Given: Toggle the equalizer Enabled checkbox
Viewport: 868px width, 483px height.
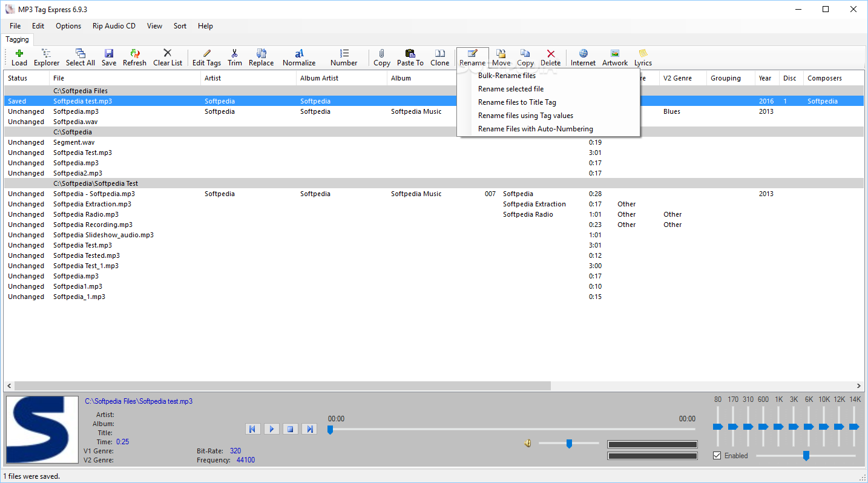Looking at the screenshot, I should tap(717, 456).
